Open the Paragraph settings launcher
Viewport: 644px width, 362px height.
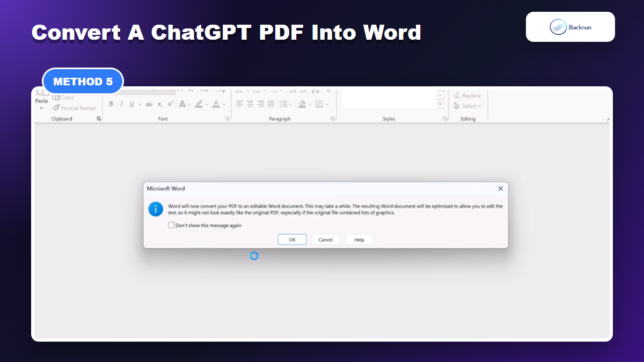[333, 119]
